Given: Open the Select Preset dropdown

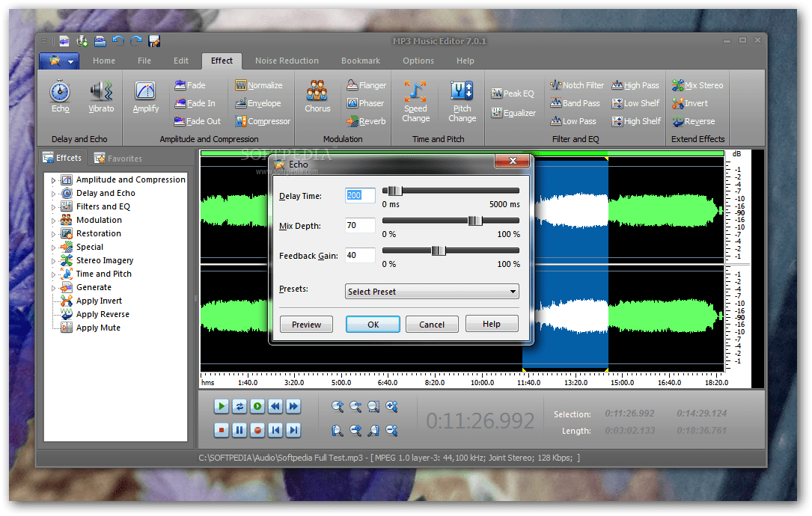Looking at the screenshot, I should [x=432, y=291].
